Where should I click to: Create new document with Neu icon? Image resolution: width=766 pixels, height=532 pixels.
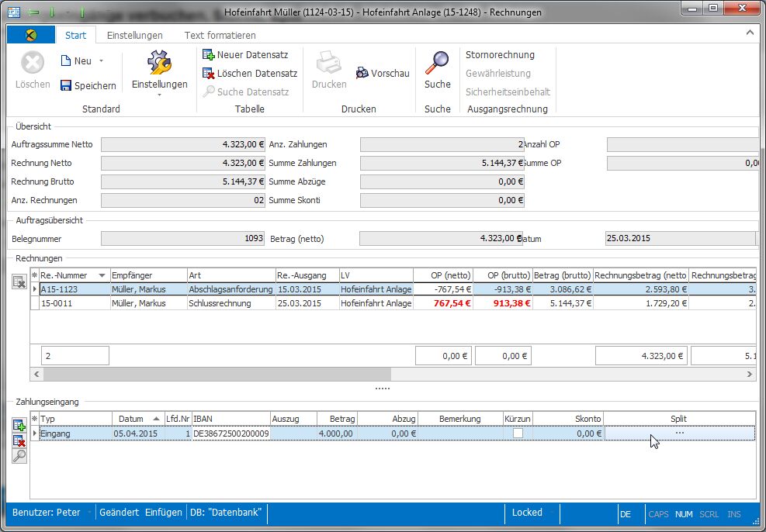coord(66,60)
